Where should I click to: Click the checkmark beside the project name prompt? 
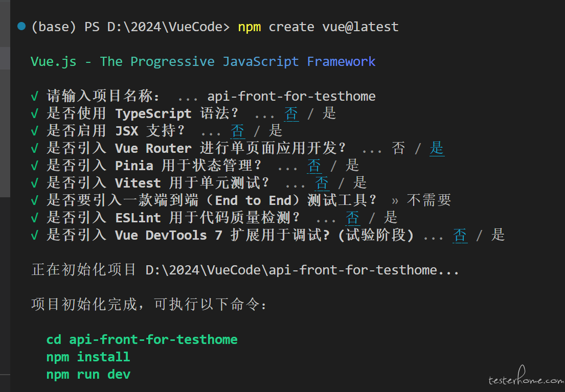tap(35, 96)
